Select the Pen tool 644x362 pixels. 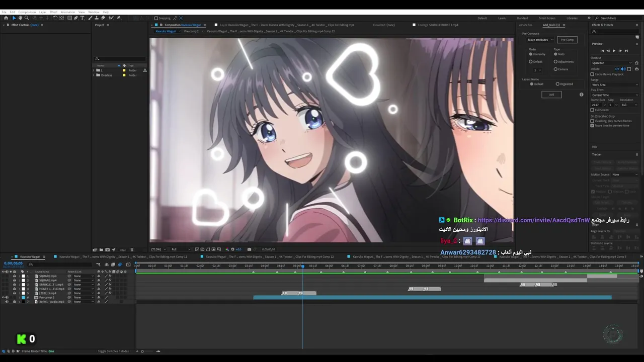pyautogui.click(x=76, y=18)
